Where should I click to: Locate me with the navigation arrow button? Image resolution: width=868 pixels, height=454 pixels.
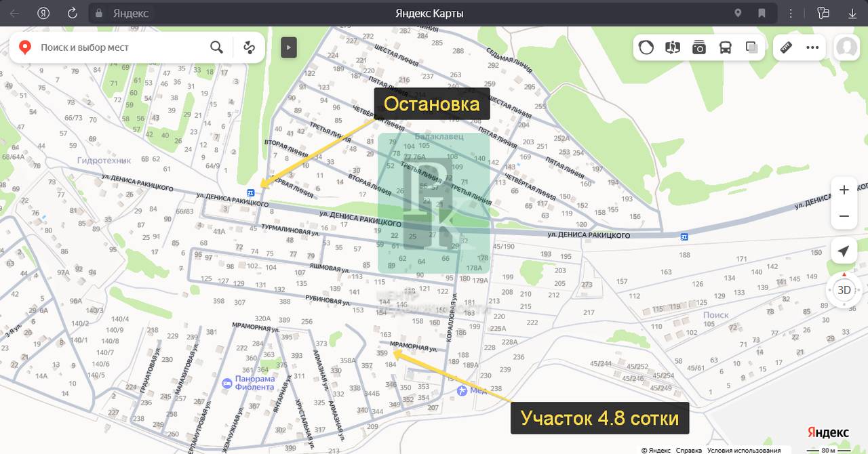844,251
